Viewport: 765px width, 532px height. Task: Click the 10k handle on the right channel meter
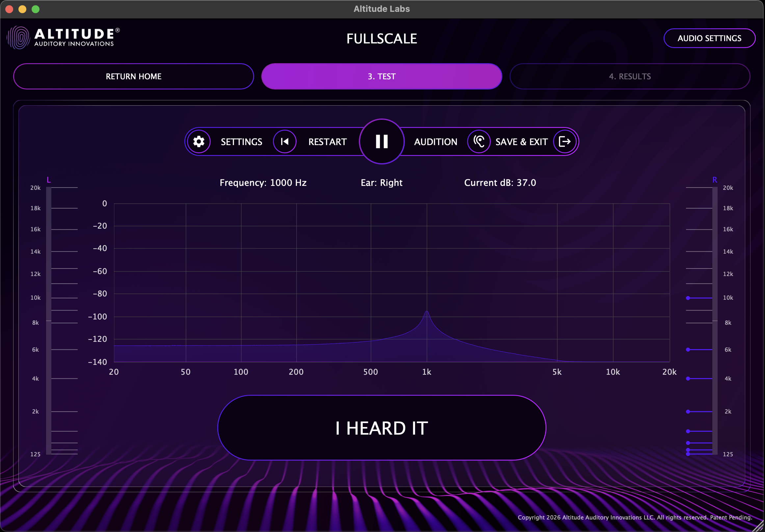(x=688, y=298)
